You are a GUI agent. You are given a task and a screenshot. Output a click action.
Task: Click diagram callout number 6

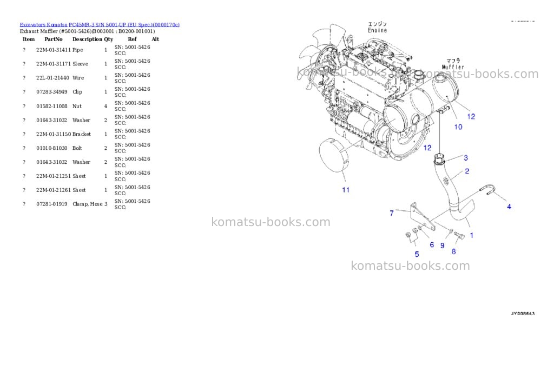(x=432, y=245)
